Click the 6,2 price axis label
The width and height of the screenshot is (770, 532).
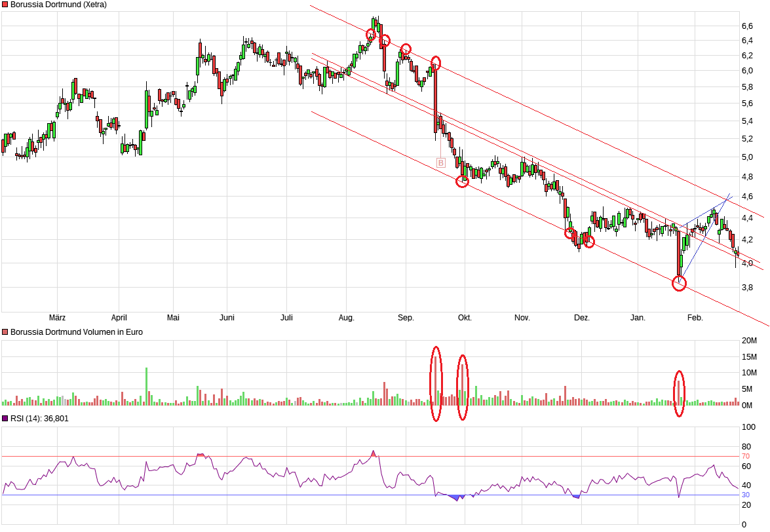748,56
